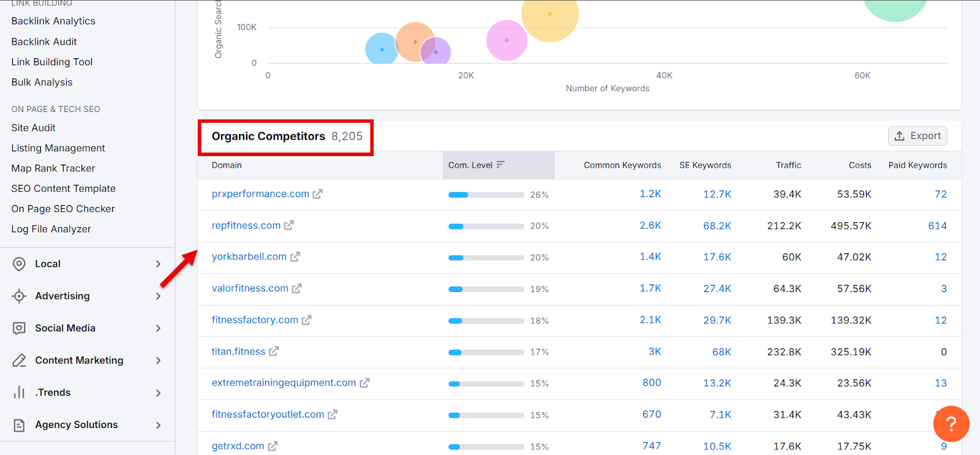Click the Traffic column header
980x455 pixels.
[788, 165]
